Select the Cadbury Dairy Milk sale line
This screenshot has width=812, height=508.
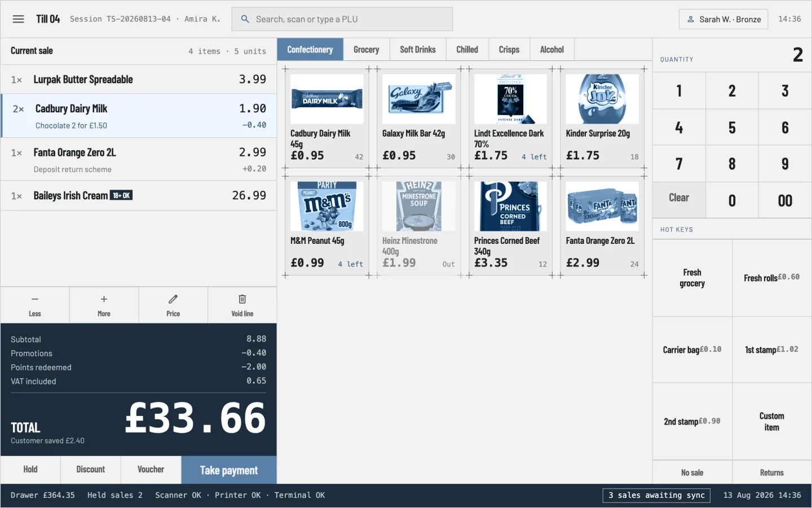click(x=138, y=116)
